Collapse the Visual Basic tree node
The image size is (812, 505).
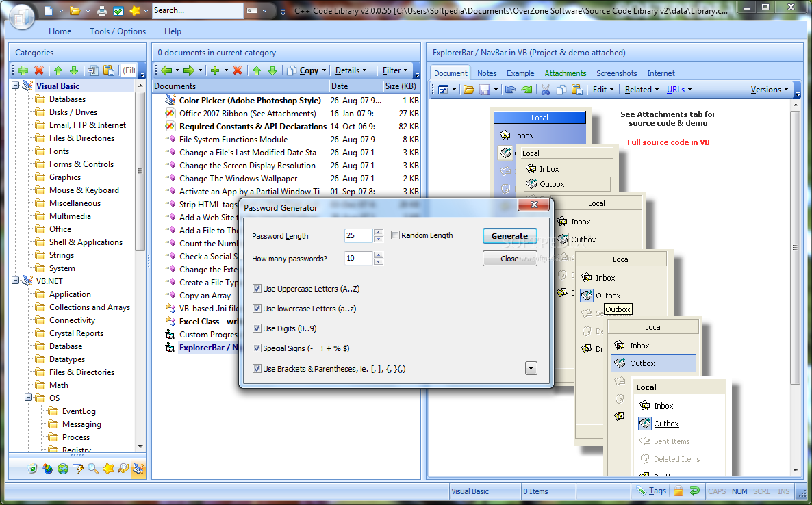pos(16,86)
